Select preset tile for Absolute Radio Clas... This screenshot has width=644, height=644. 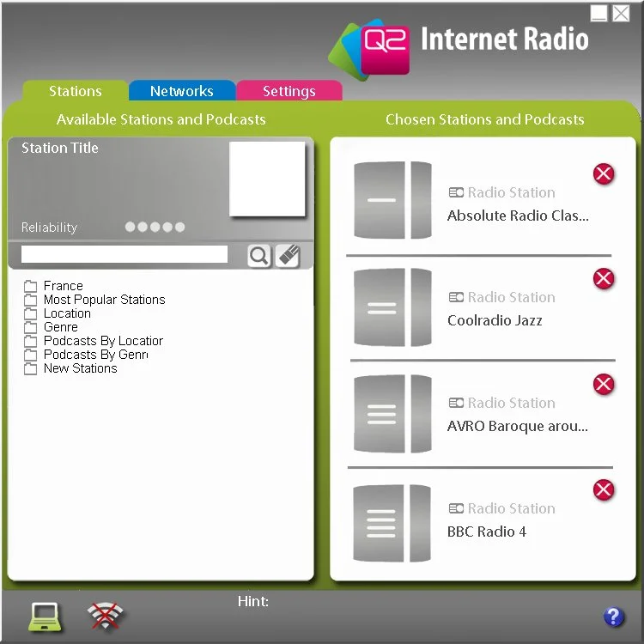click(x=392, y=200)
